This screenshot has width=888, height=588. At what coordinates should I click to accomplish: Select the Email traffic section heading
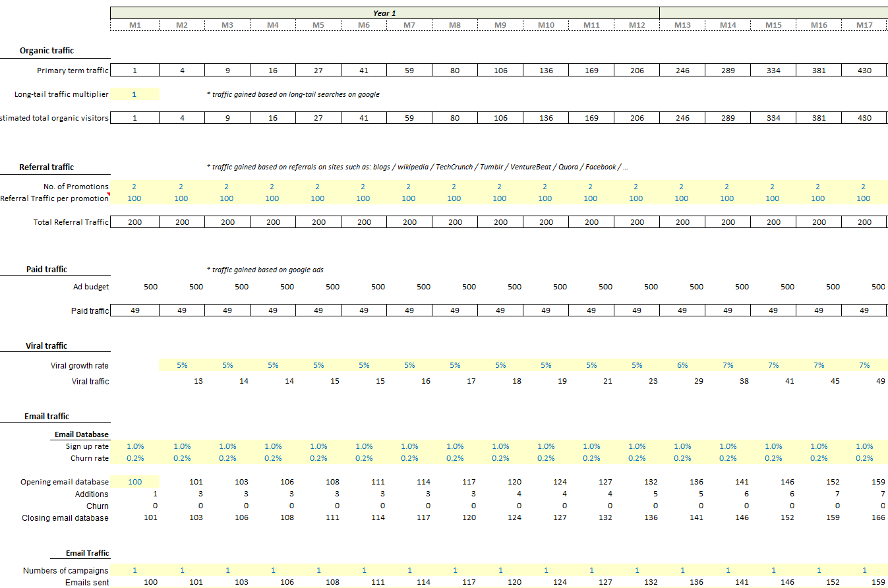[x=47, y=417]
